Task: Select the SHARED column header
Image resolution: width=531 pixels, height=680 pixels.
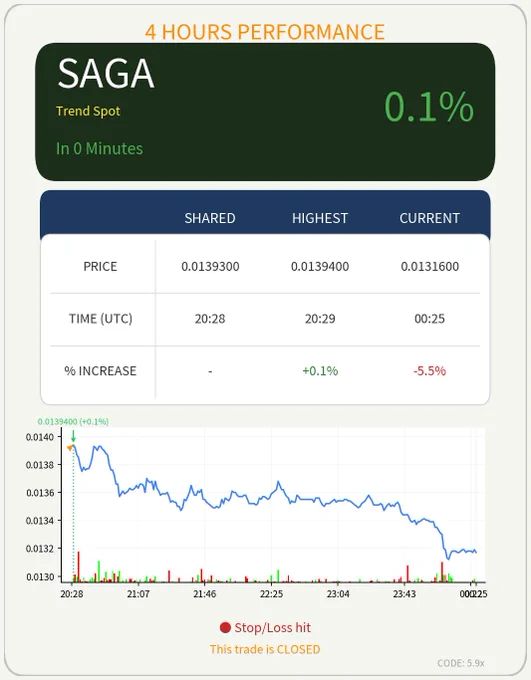Action: 210,218
